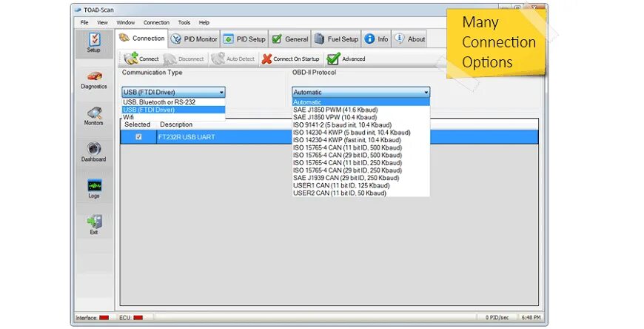The width and height of the screenshot is (644, 329).
Task: Switch to the PID Monitor tab
Action: (x=194, y=39)
